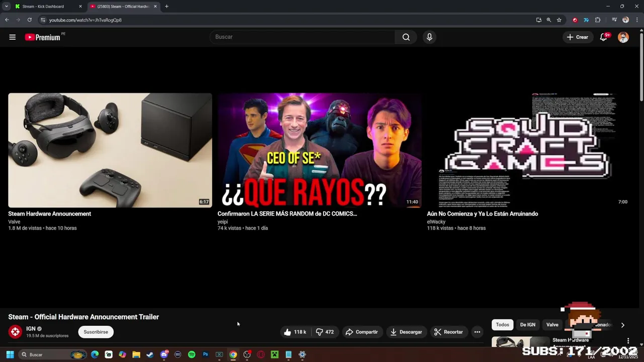Screen dimensions: 644x362
Task: Open Minecraft creeper icon in taskbar
Action: [x=275, y=354]
